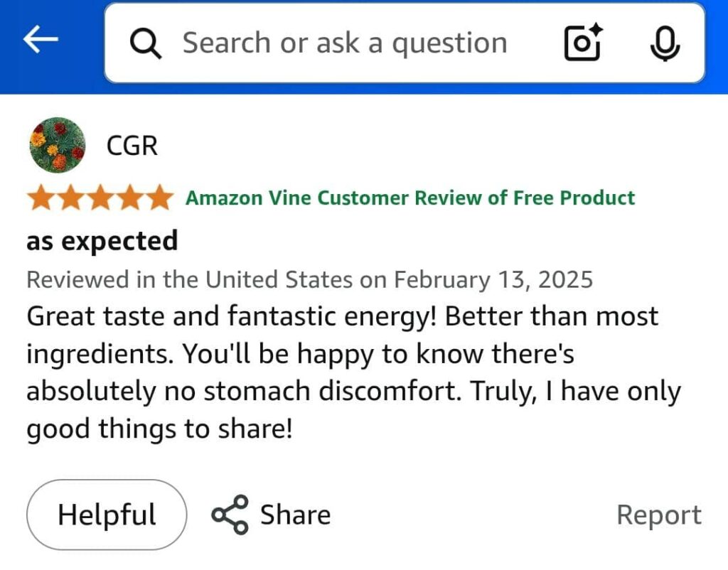Click 'Amazon Vine Customer Review of Free Product'
Screen dimensions: 728x570
(x=410, y=198)
